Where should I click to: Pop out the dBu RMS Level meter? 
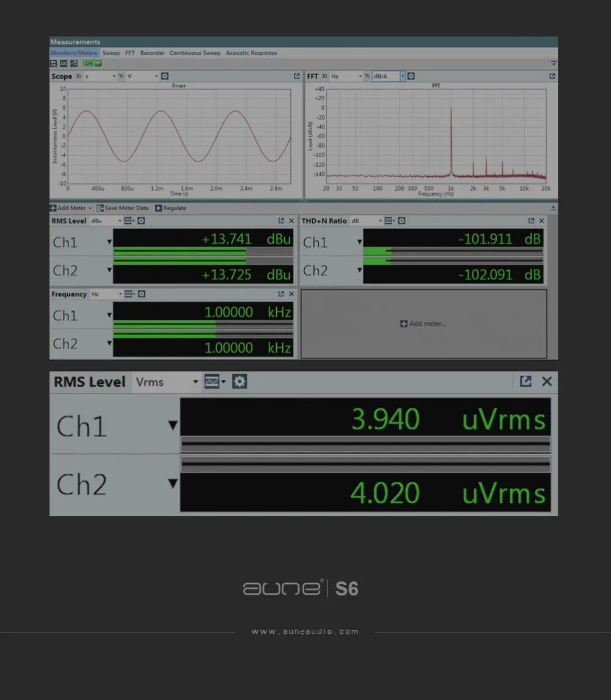(281, 221)
